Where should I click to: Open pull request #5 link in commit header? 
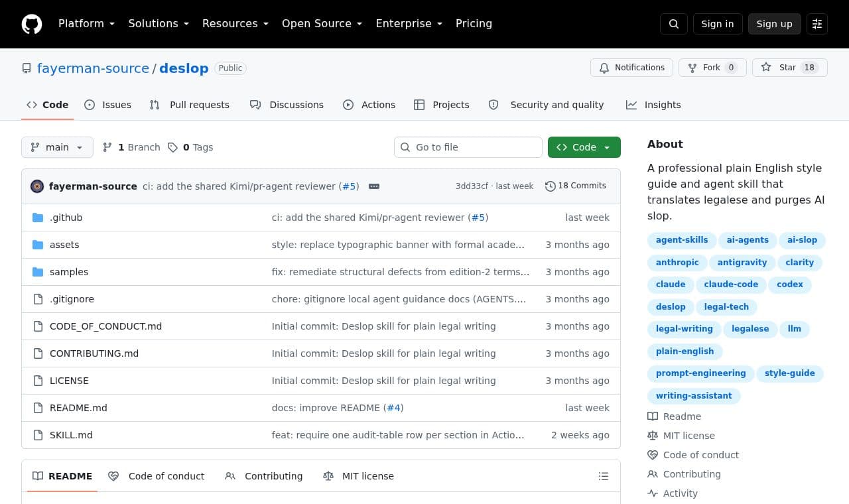(x=349, y=186)
